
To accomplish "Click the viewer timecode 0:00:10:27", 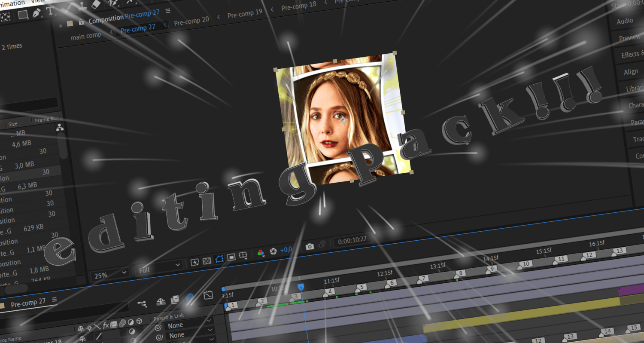I will pos(352,239).
